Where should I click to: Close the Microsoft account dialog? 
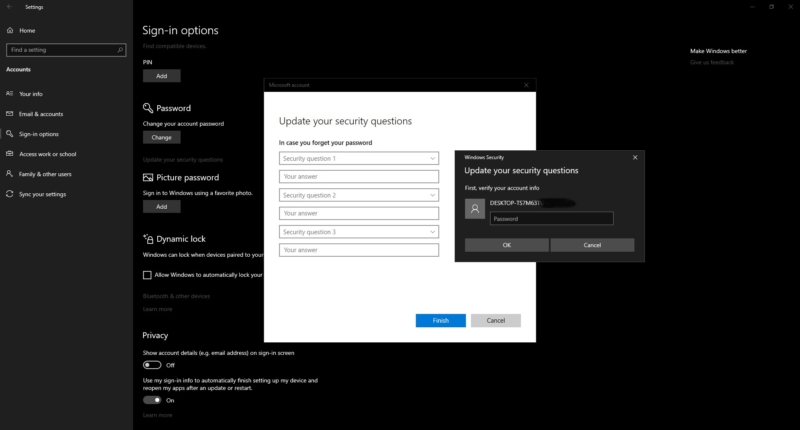point(527,85)
